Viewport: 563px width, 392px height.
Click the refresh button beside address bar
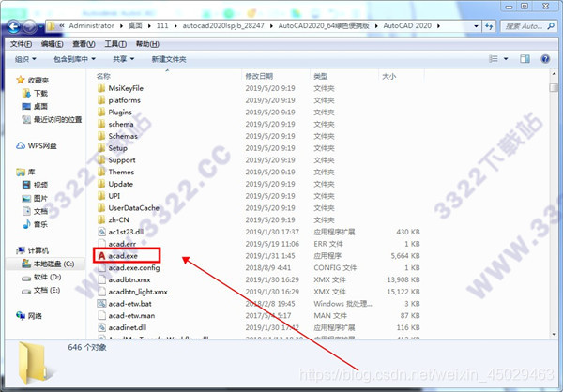(489, 26)
